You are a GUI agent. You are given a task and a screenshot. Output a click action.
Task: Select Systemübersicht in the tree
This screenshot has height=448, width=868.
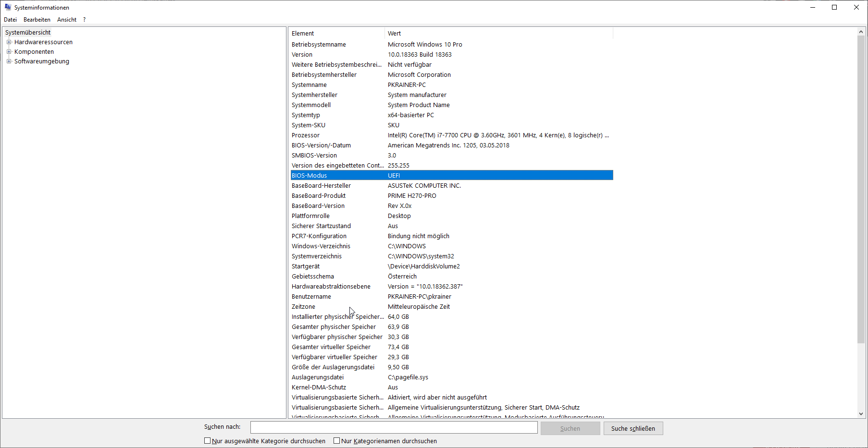pos(28,33)
